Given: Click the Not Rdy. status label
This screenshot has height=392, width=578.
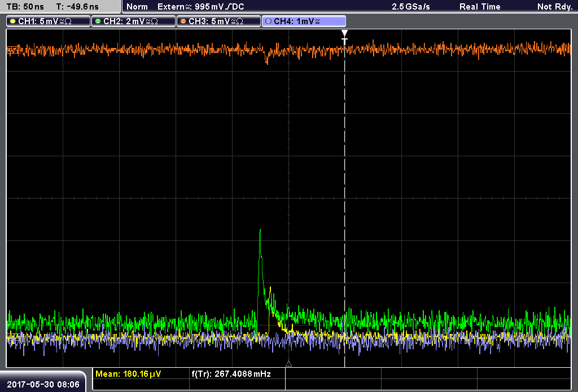Looking at the screenshot, I should tap(555, 7).
